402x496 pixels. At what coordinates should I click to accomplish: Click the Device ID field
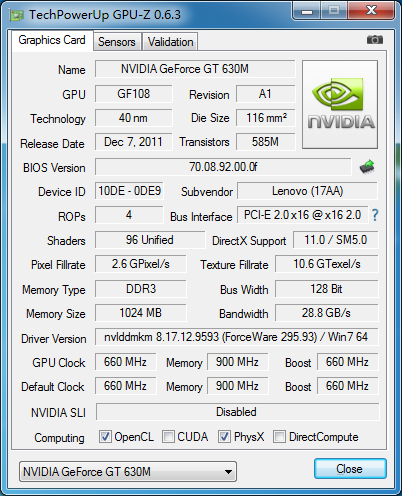[x=129, y=191]
